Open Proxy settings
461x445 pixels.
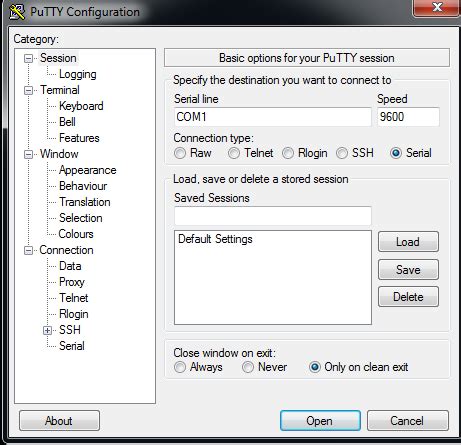72,282
